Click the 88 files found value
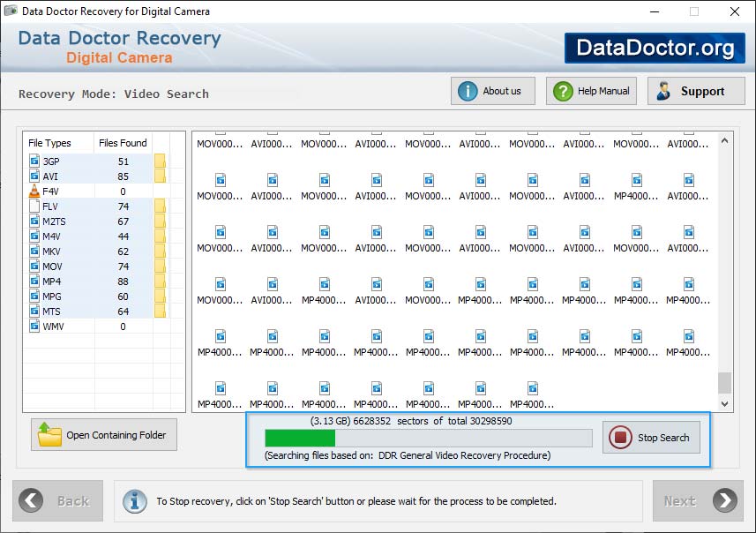 (124, 282)
